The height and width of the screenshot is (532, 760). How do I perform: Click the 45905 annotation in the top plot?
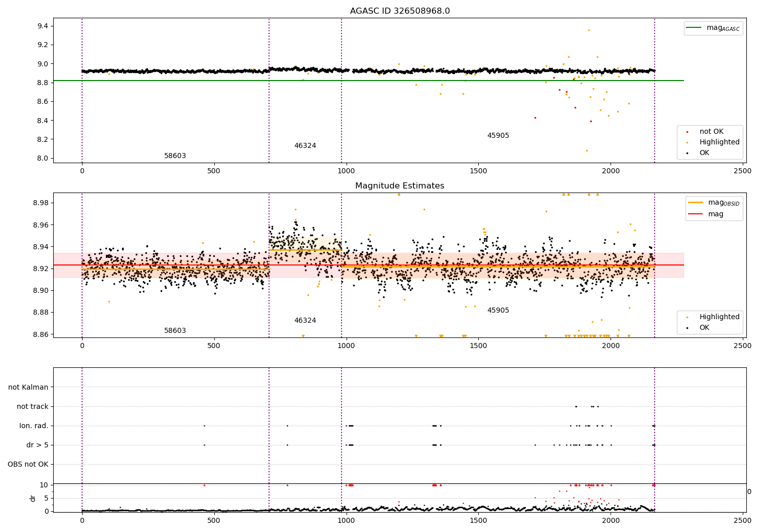498,136
